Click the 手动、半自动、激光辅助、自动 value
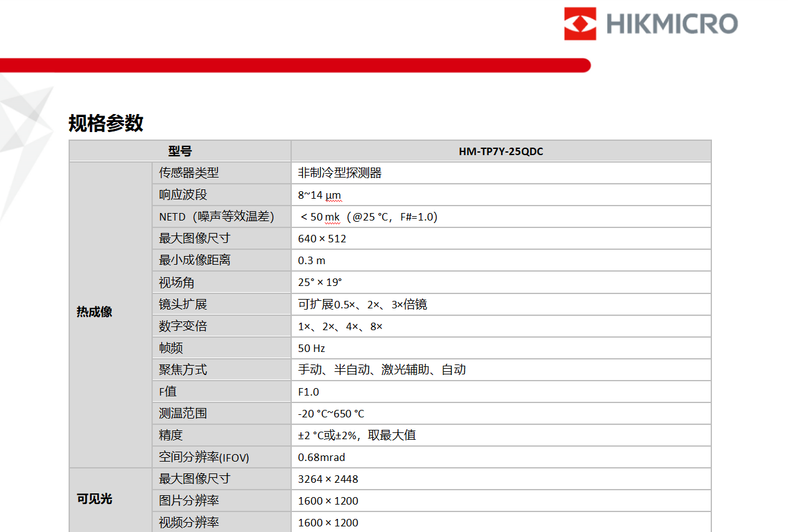 pos(382,369)
